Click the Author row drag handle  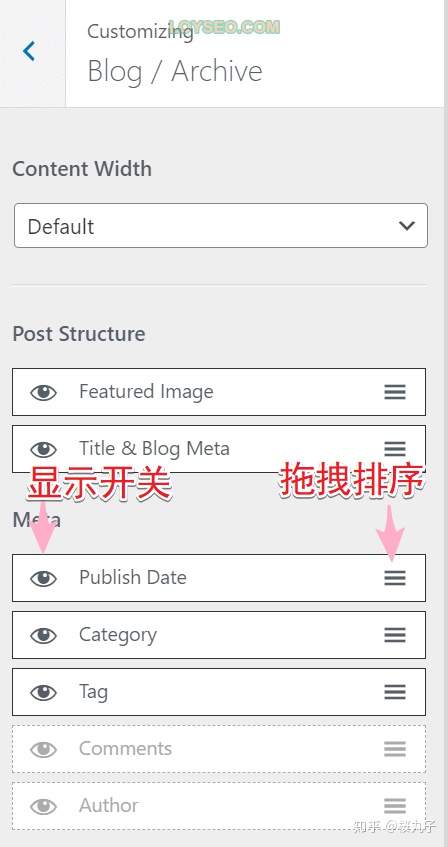tap(395, 806)
